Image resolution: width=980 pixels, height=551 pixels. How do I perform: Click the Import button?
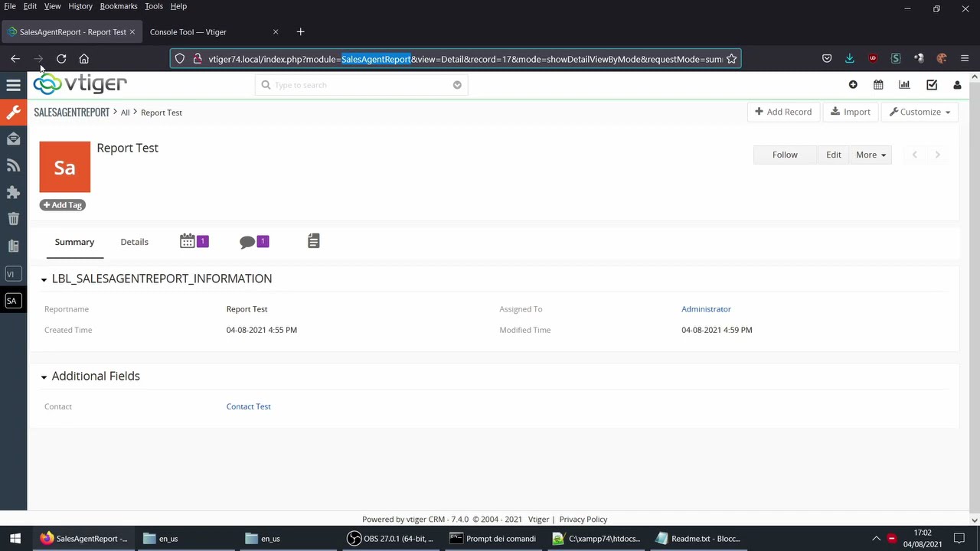click(851, 112)
